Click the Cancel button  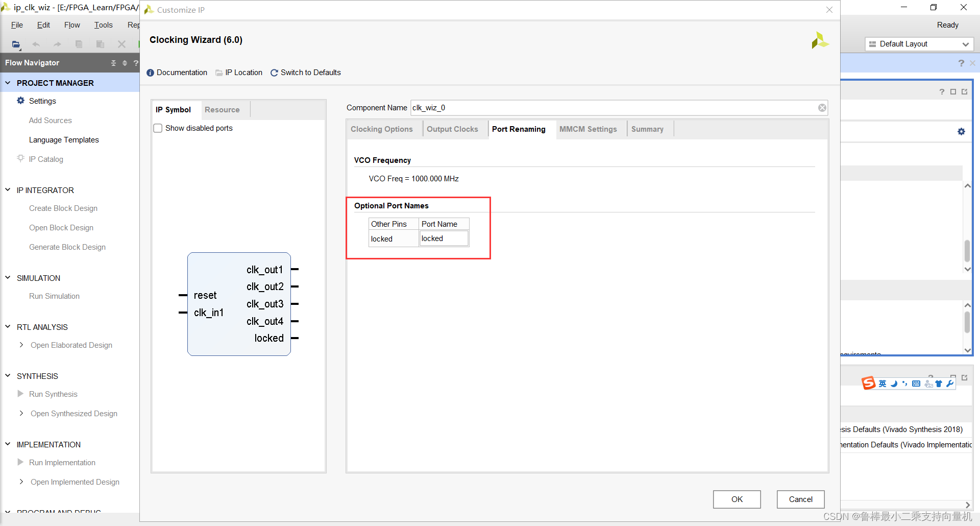coord(800,499)
